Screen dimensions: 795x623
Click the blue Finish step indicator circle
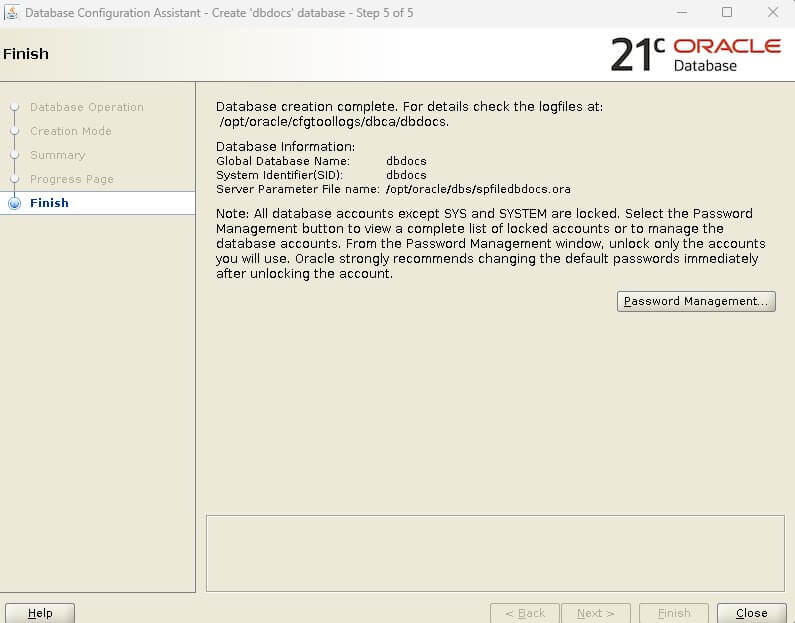pyautogui.click(x=15, y=203)
